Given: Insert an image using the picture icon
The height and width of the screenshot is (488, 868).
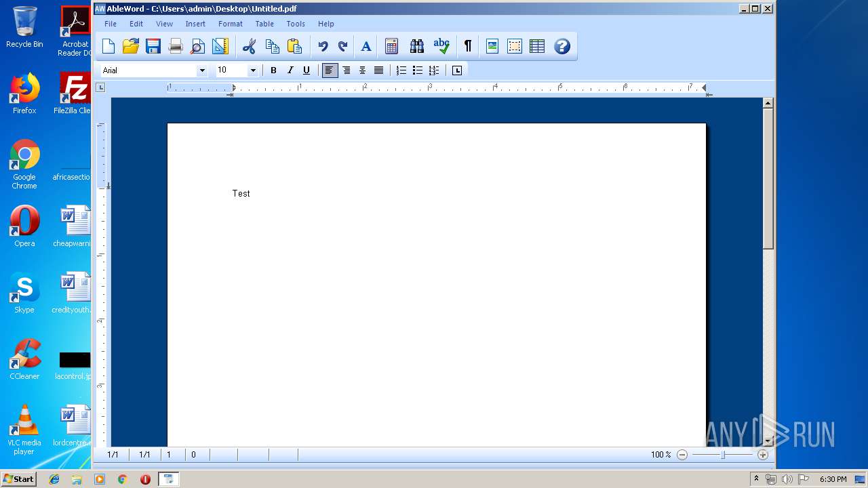Looking at the screenshot, I should (492, 46).
